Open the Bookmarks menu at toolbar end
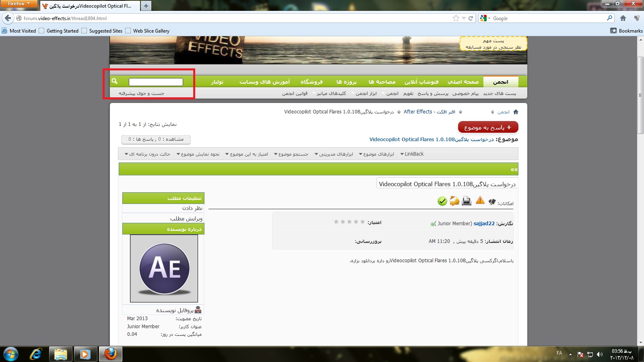 pyautogui.click(x=626, y=31)
